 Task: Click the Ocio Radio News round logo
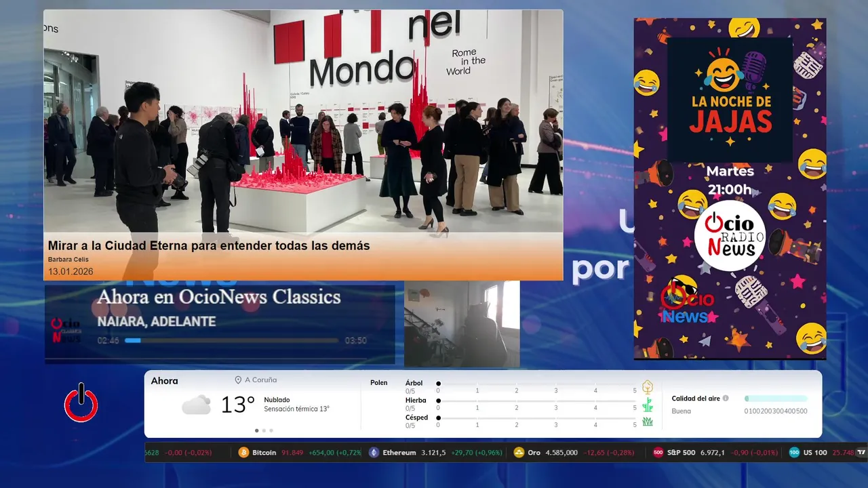(730, 235)
